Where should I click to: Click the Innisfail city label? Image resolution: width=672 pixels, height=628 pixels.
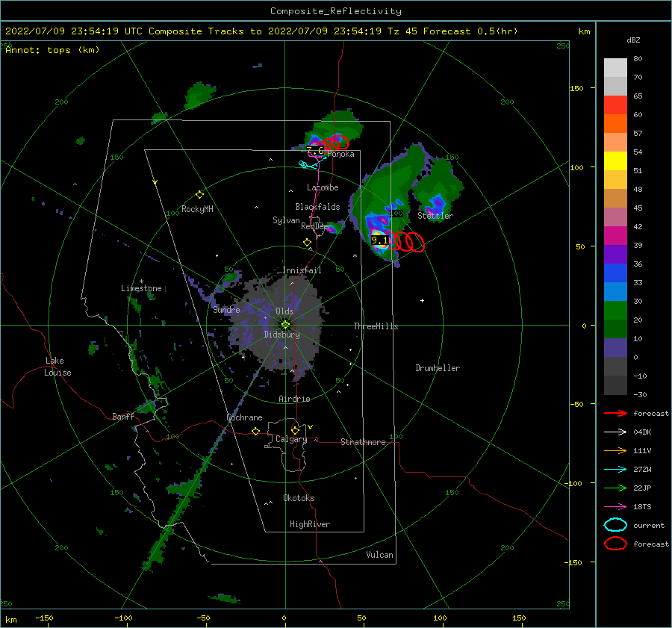click(x=302, y=270)
